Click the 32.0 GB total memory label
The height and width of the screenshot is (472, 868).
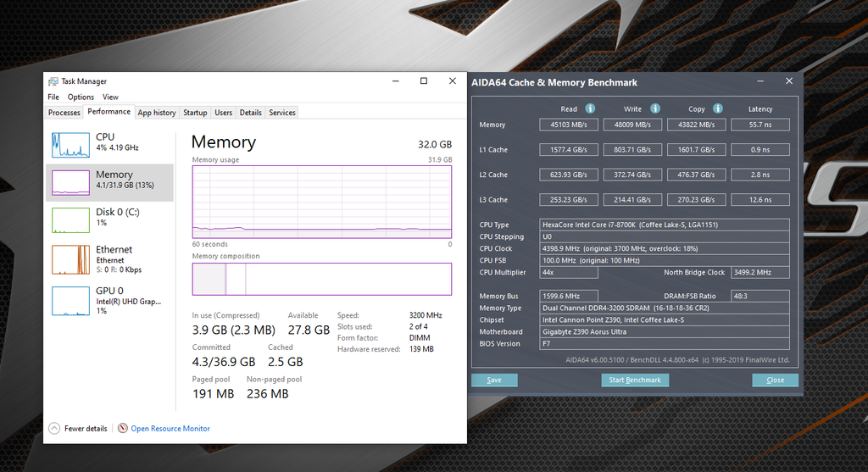click(x=435, y=144)
